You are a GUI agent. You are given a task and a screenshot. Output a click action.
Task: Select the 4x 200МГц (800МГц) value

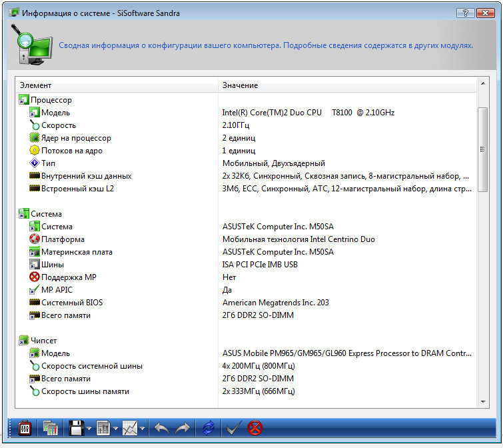(x=258, y=366)
